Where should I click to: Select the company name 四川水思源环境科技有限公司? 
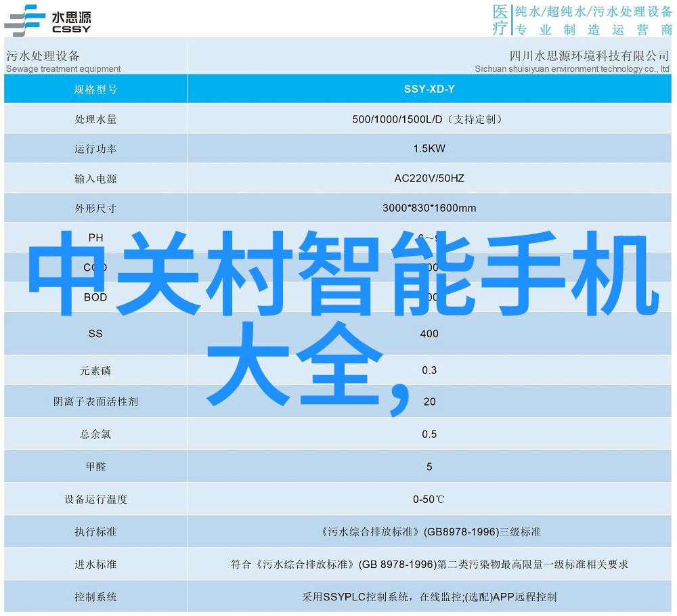click(589, 56)
